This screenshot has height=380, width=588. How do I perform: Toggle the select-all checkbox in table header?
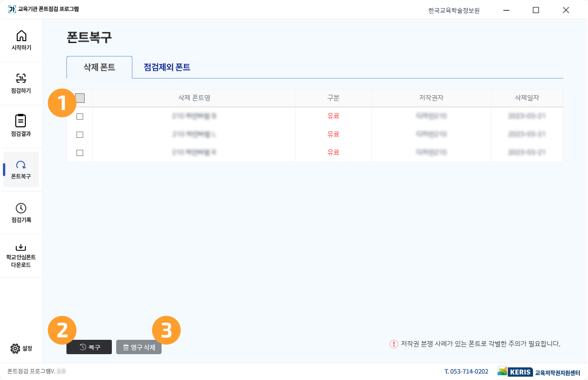click(x=79, y=98)
